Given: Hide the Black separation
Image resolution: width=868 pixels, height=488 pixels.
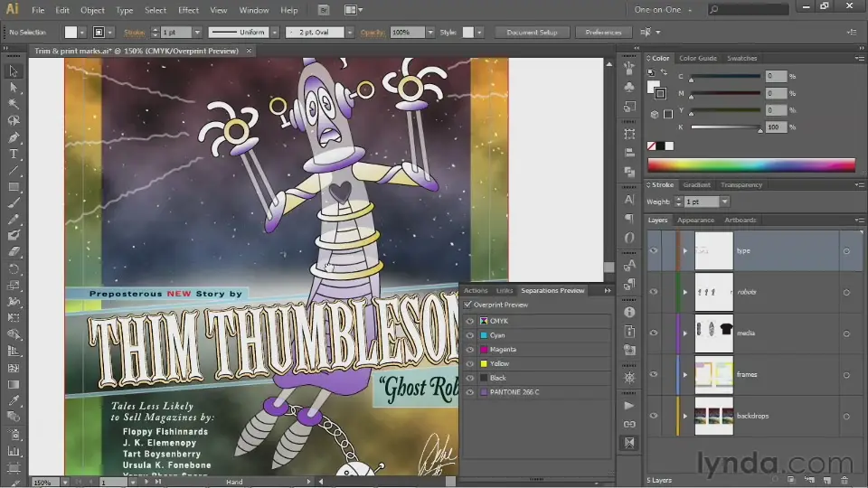Looking at the screenshot, I should tap(469, 378).
